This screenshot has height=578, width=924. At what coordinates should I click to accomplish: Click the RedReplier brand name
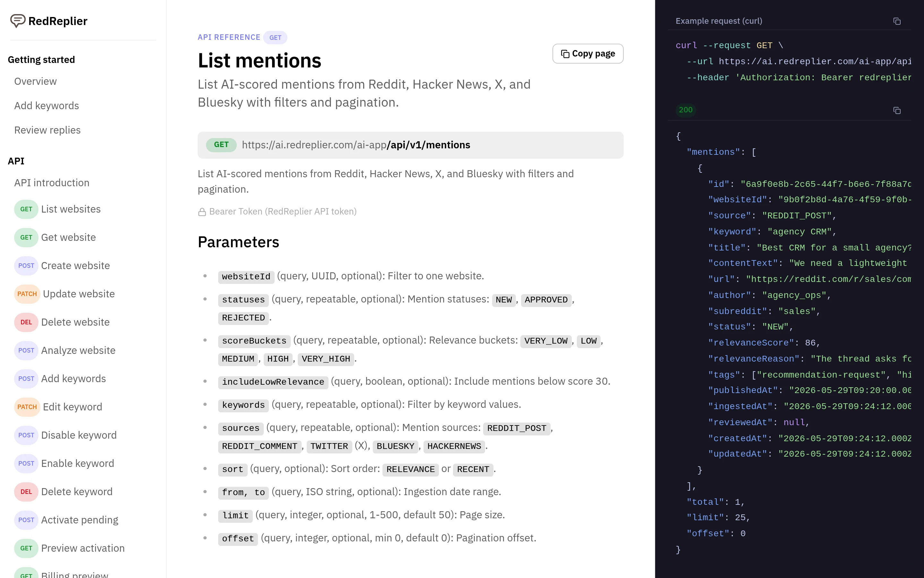pyautogui.click(x=58, y=21)
